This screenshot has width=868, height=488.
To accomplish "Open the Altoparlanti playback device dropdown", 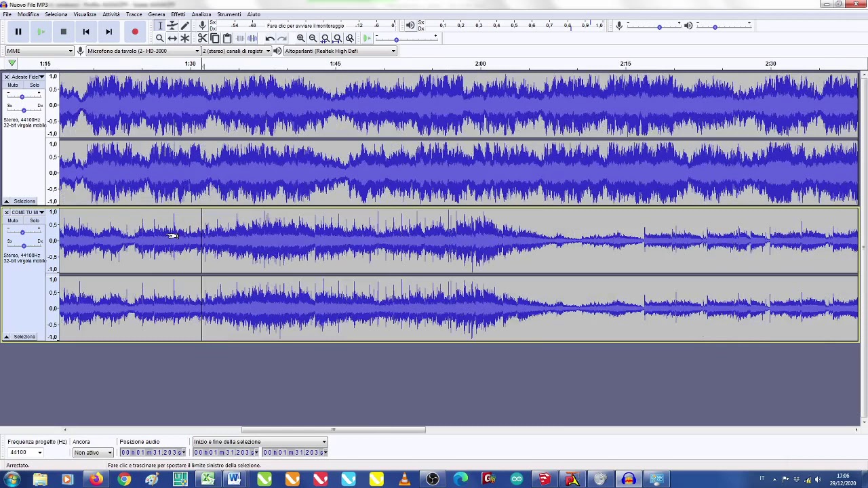I will 340,52.
